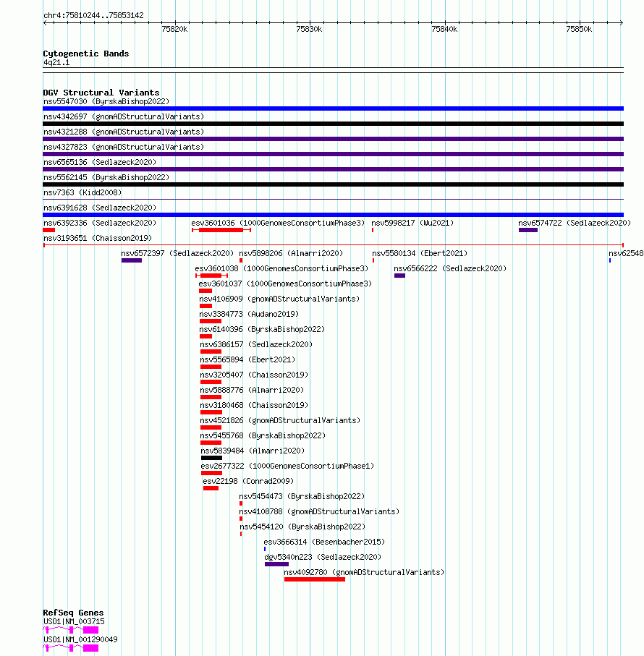Open nsv5454120 (ByrskaBishop2022) label
The image size is (644, 656).
(302, 527)
